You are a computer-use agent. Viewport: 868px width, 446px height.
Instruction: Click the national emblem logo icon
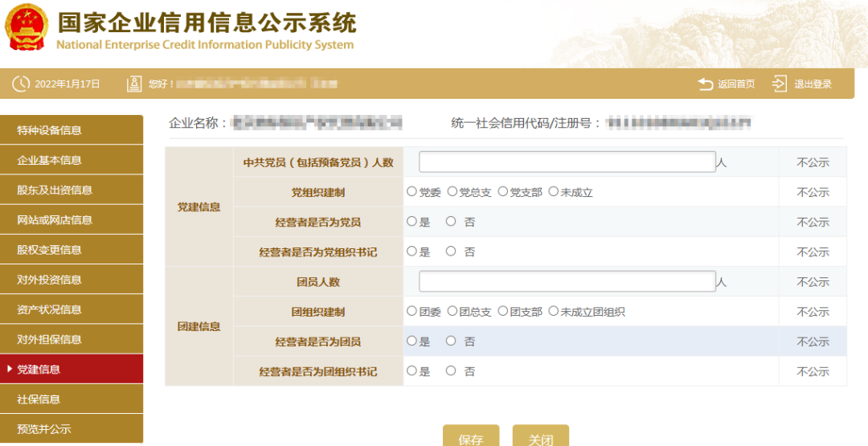(x=26, y=30)
